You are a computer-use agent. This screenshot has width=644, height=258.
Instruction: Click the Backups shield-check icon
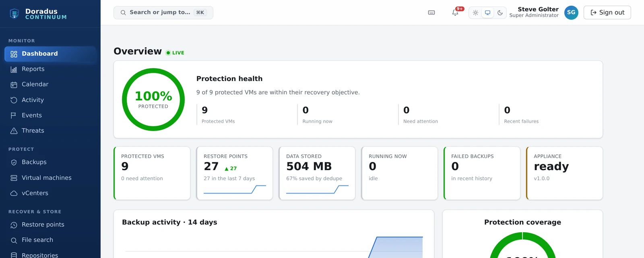[14, 162]
